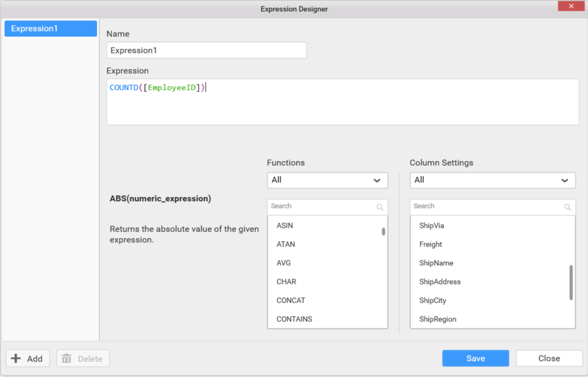Screen dimensions: 588x377
Task: Click the Close button at bottom
Action: 549,358
